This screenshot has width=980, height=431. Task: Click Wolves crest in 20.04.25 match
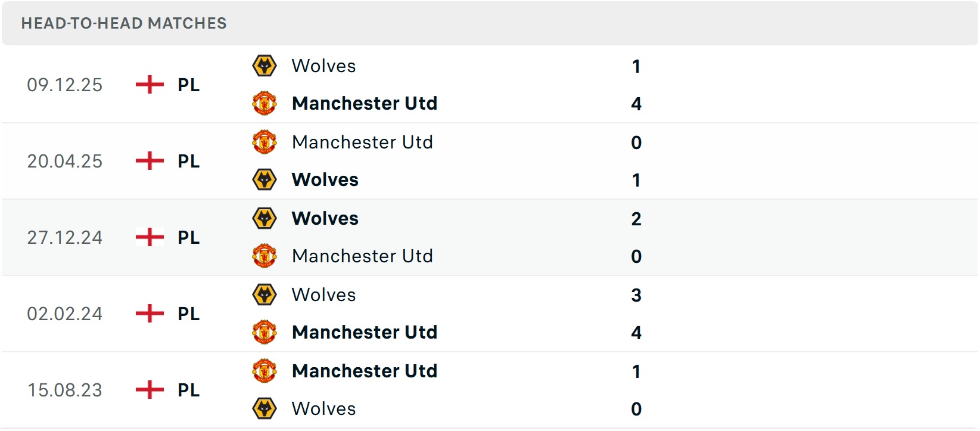(x=265, y=179)
